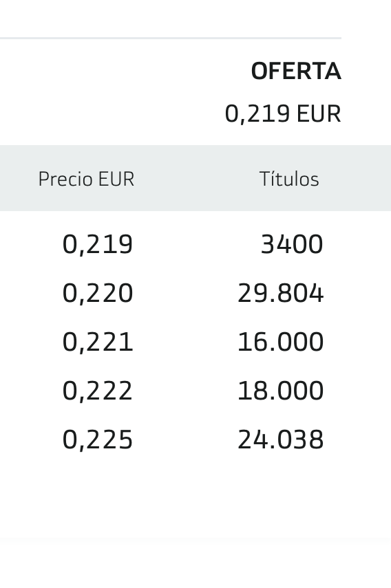The image size is (391, 588).
Task: Select the 0,219 EUR offer value
Action: click(x=283, y=113)
